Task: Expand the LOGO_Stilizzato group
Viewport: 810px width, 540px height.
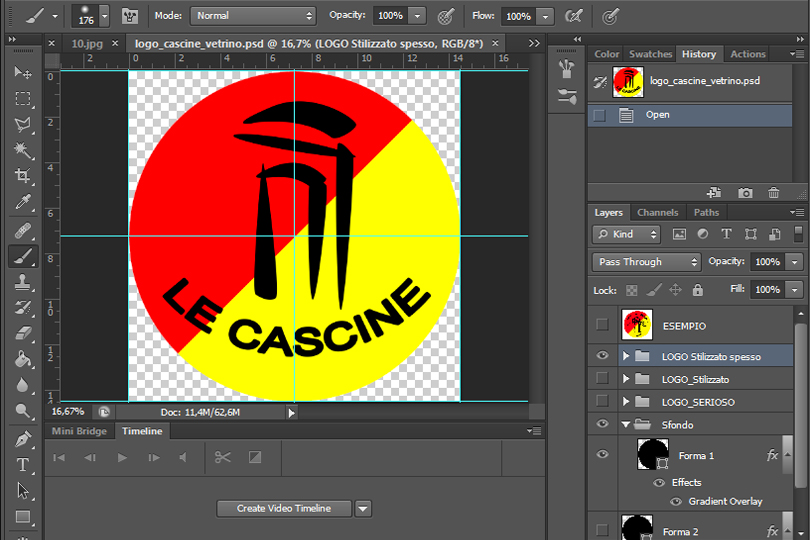Action: 626,379
